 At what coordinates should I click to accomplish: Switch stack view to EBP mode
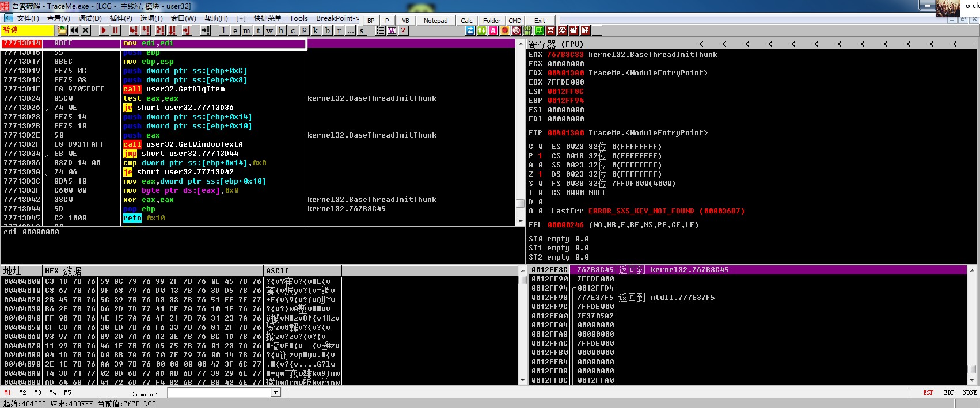pyautogui.click(x=949, y=392)
